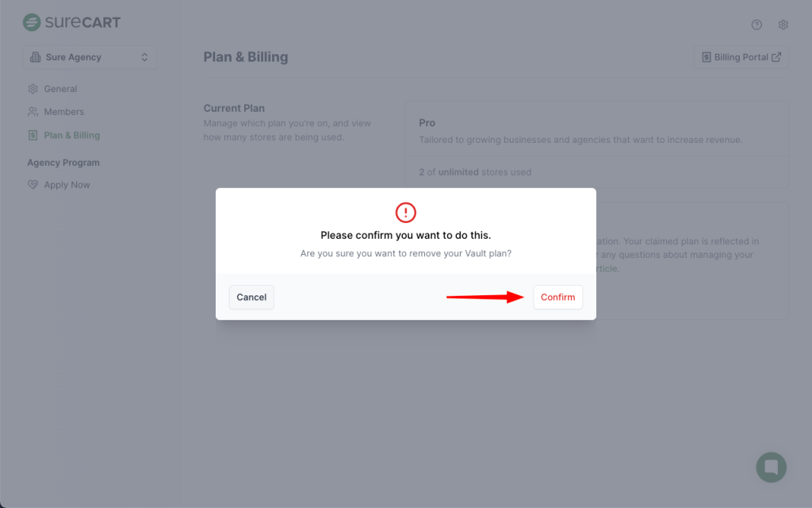Click the external link icon on Billing Portal
The width and height of the screenshot is (812, 508).
tap(776, 57)
